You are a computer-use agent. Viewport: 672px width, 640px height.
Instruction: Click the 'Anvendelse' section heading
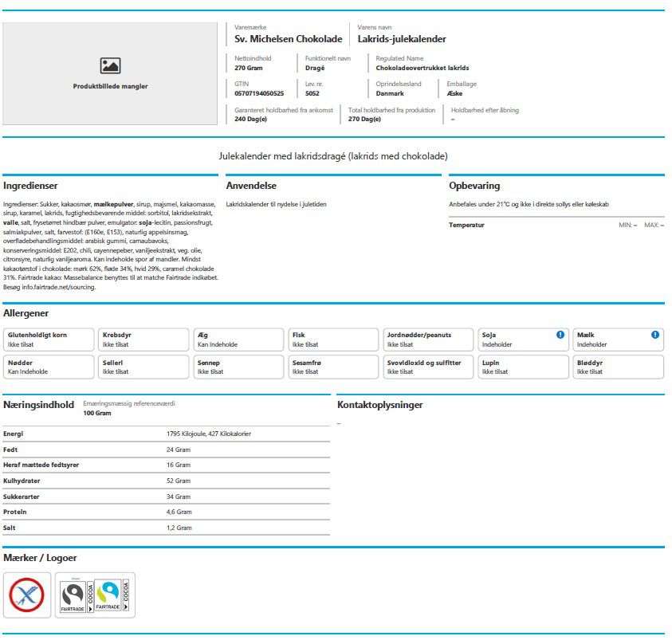coord(251,186)
